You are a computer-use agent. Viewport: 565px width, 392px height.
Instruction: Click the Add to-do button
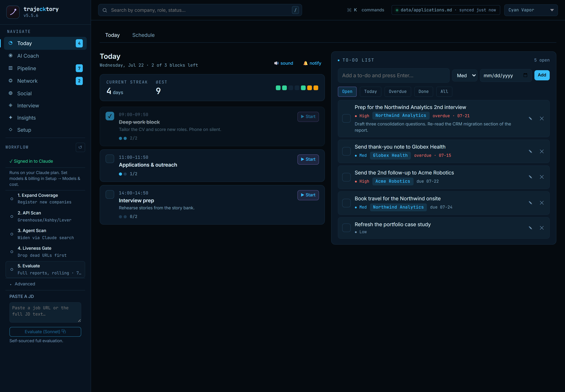click(542, 75)
